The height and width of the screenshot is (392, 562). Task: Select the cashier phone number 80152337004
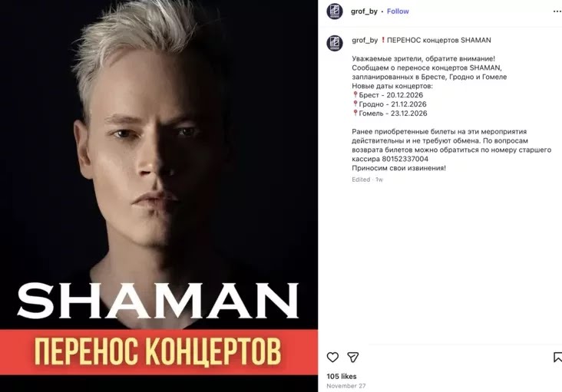[405, 159]
